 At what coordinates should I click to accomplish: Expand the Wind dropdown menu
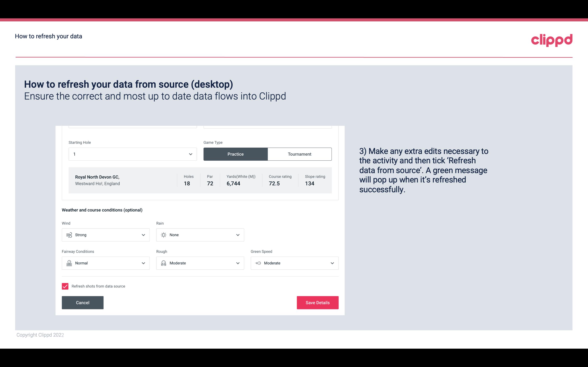(143, 235)
